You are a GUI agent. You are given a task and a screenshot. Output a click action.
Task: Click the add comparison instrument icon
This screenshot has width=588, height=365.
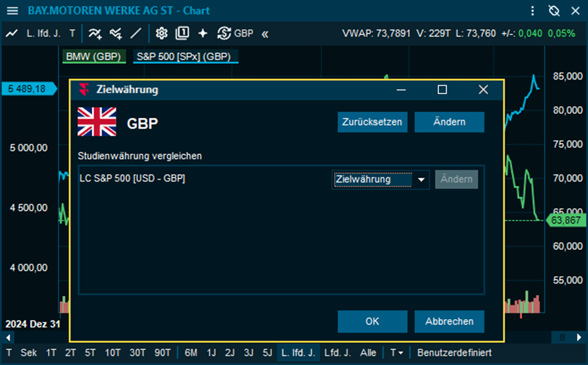(x=116, y=33)
